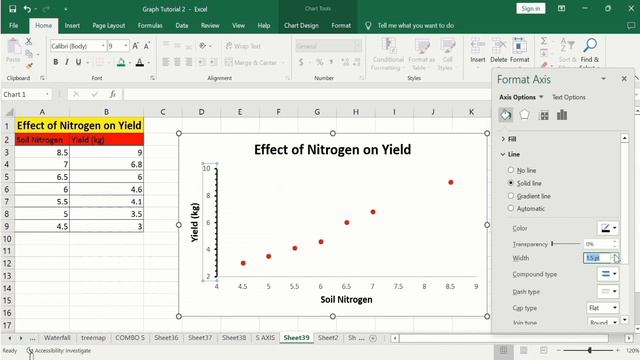Click the insert function fx icon
640x360 pixels.
click(113, 94)
